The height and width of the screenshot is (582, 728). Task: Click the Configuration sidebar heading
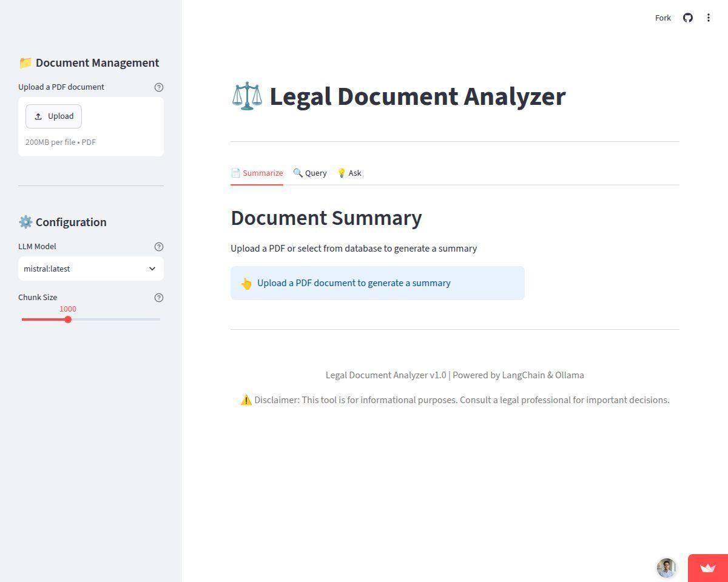[62, 222]
